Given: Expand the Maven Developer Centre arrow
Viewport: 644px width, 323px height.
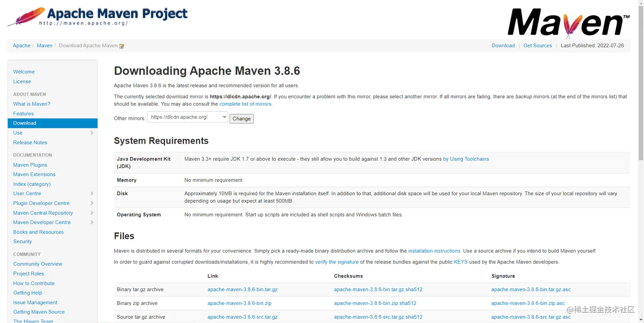Looking at the screenshot, I should pyautogui.click(x=92, y=222).
